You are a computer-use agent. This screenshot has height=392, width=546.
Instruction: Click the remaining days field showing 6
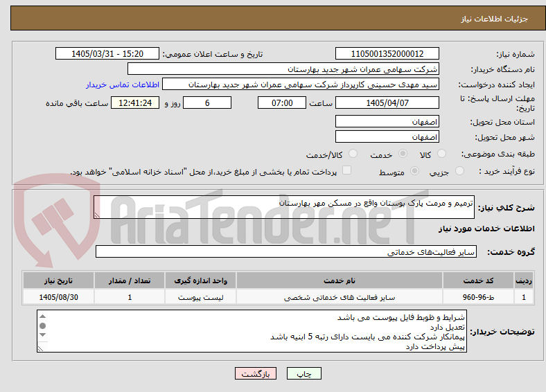point(207,103)
